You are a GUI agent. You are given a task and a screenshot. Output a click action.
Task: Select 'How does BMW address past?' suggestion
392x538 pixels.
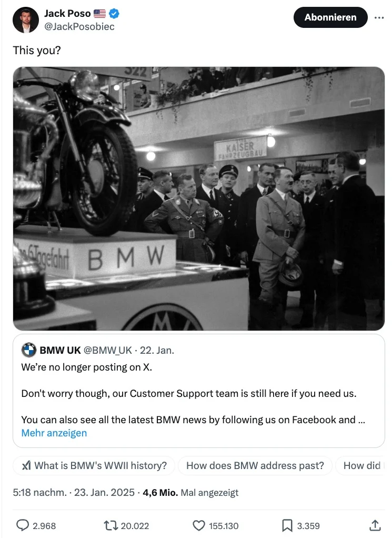(x=255, y=465)
